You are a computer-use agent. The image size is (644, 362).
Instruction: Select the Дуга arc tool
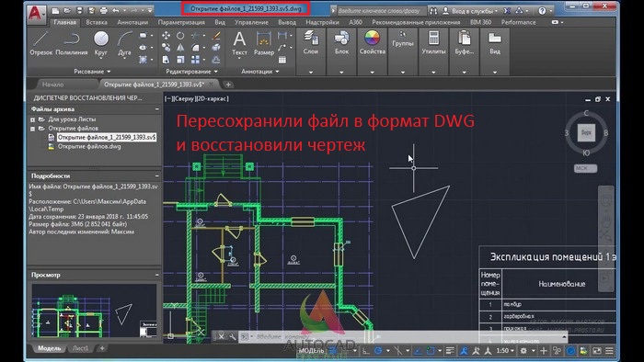[124, 44]
